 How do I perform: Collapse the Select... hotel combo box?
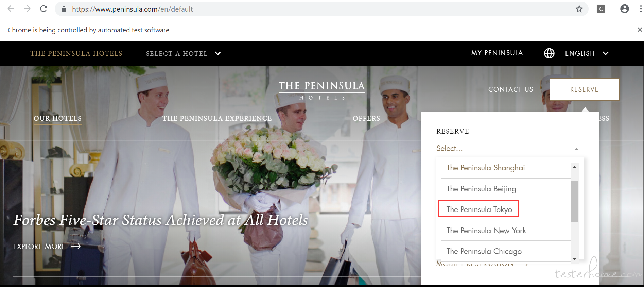pos(508,148)
